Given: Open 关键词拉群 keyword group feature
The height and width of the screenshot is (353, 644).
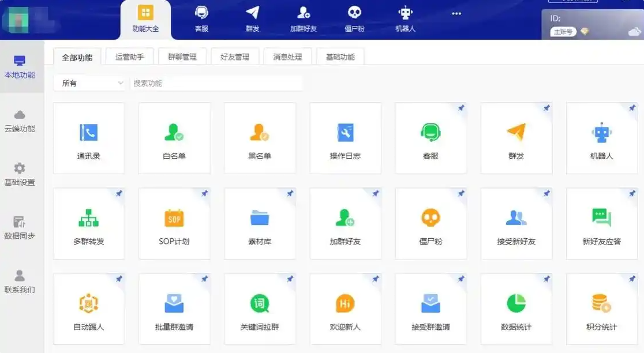Looking at the screenshot, I should [260, 309].
